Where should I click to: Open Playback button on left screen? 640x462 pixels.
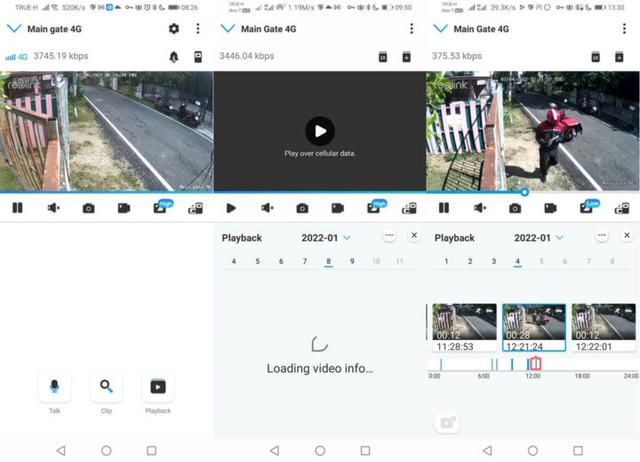[x=158, y=386]
